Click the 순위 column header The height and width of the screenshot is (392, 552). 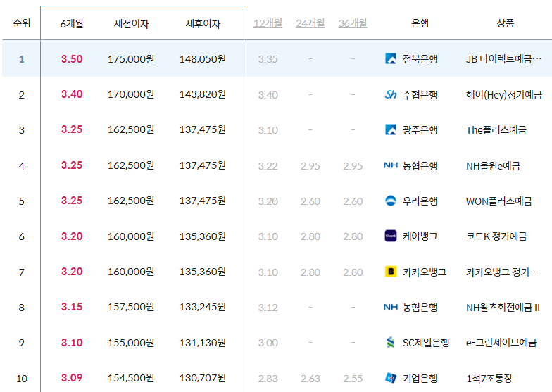(x=21, y=23)
